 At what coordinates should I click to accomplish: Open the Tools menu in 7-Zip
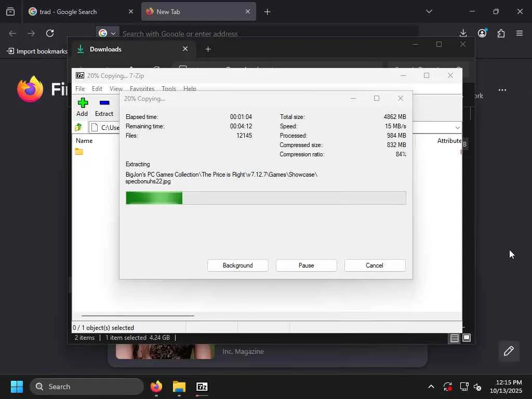(169, 88)
